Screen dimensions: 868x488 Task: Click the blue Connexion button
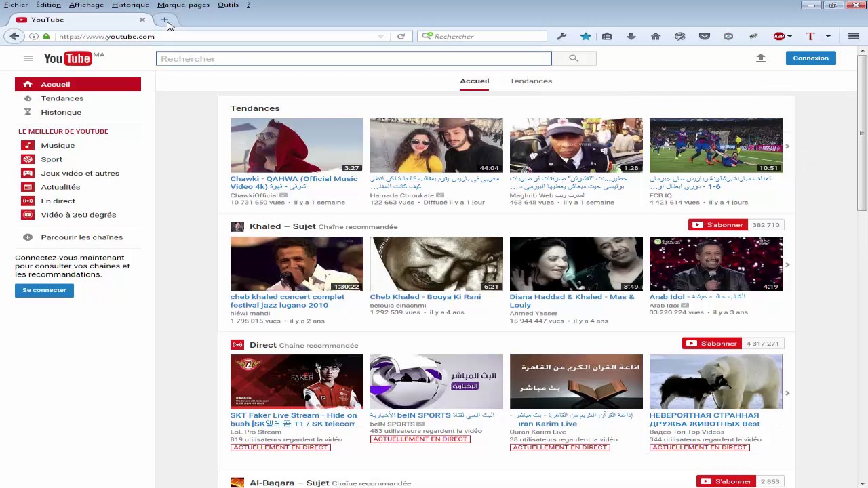coord(811,58)
